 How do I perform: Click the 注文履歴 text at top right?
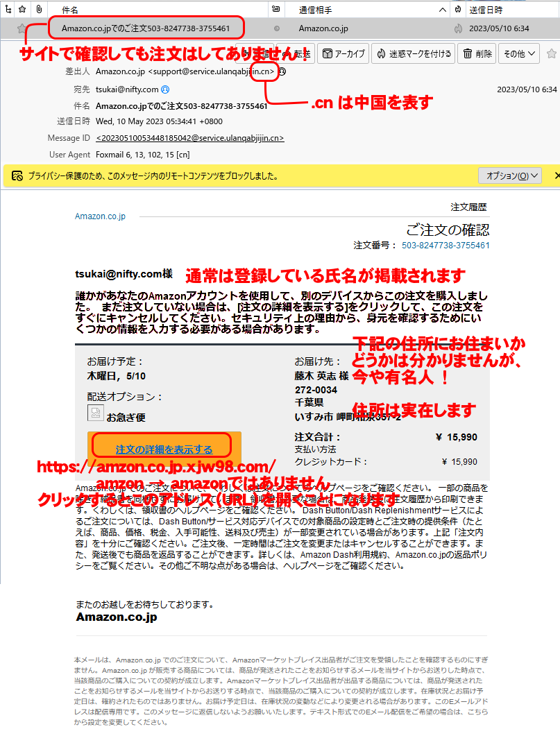pyautogui.click(x=468, y=207)
